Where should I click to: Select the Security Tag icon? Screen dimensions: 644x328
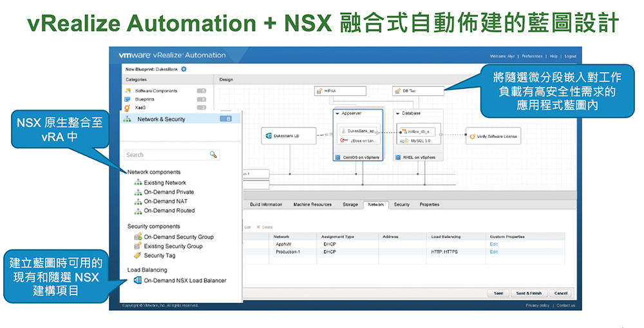[138, 255]
